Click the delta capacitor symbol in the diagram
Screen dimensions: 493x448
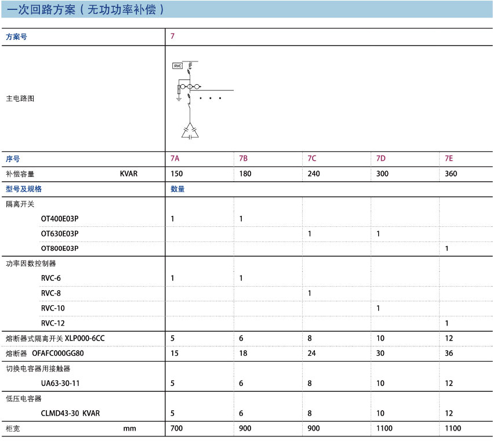pyautogui.click(x=190, y=131)
